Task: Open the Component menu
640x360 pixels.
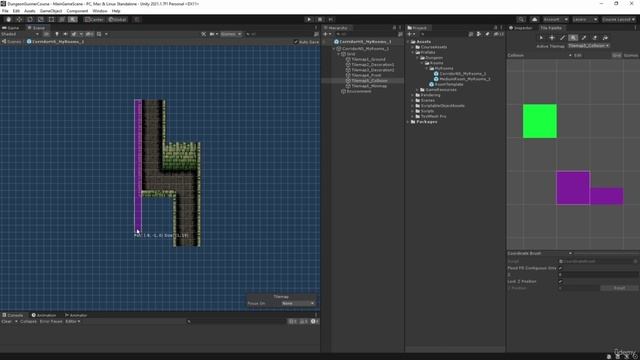Action: (77, 11)
